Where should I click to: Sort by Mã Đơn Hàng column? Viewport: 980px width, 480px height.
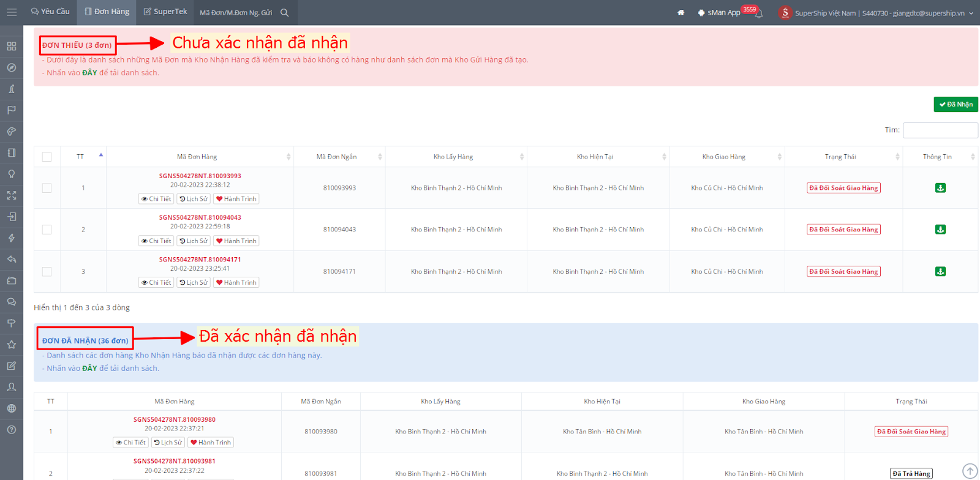[x=200, y=157]
